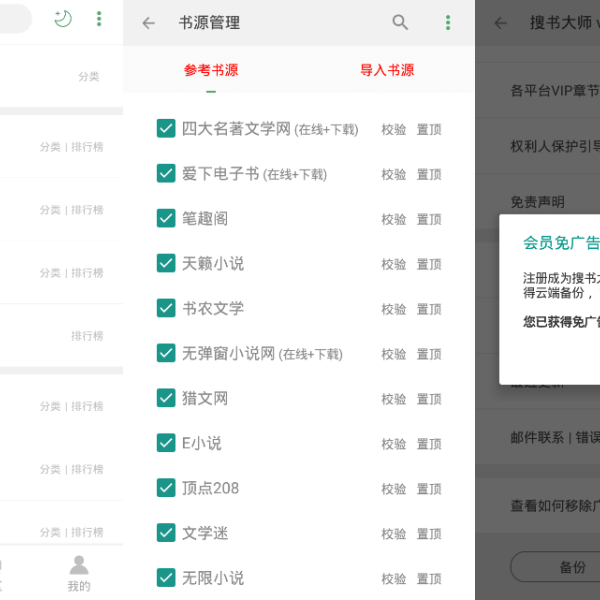Click 校验 for E小说
Viewport: 600px width, 600px height.
(x=394, y=444)
